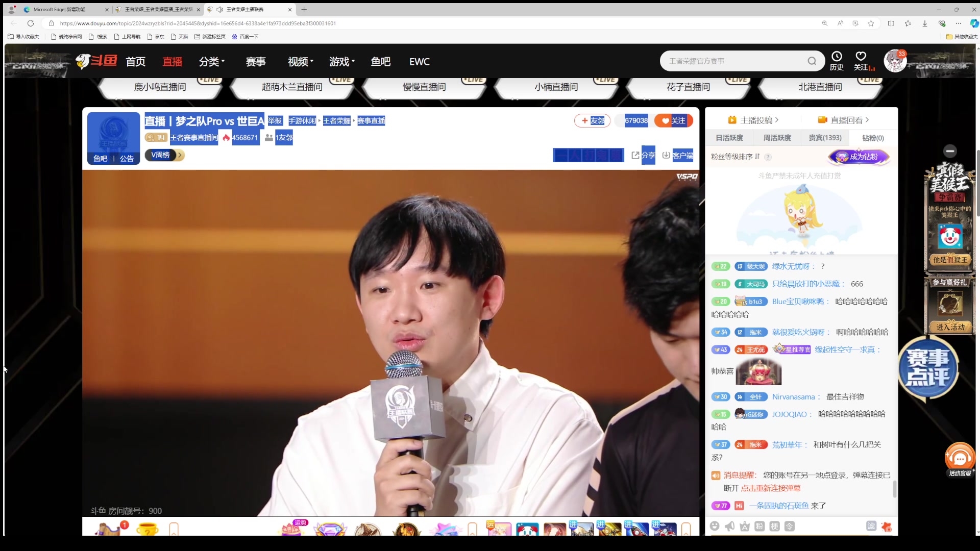980x551 pixels.
Task: Click the search magnifier in Douyu search box
Action: point(812,61)
